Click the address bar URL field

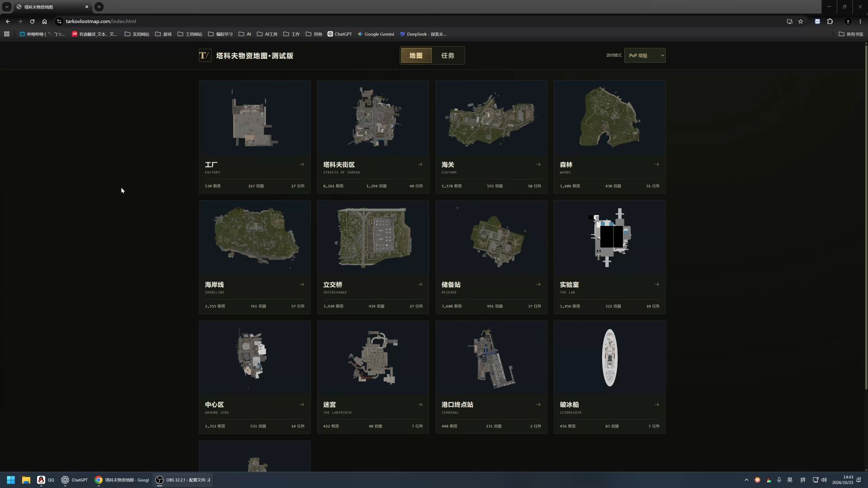pos(420,21)
